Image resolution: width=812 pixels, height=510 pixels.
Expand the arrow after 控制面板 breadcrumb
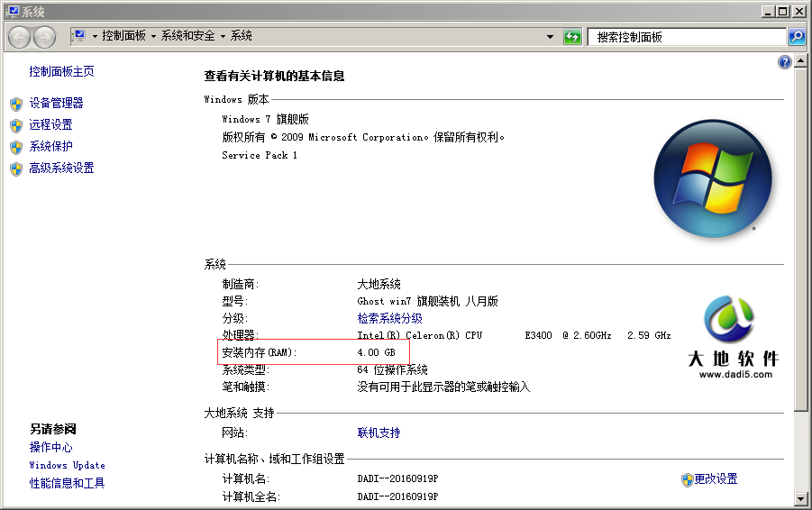pyautogui.click(x=154, y=37)
